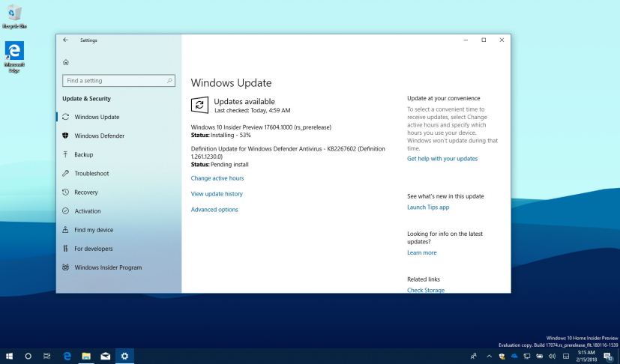Open the Settings Home icon

tap(66, 62)
